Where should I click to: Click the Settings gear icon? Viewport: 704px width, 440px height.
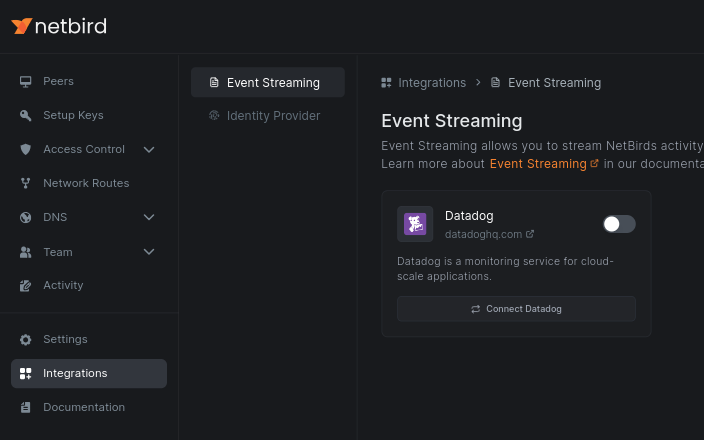26,339
